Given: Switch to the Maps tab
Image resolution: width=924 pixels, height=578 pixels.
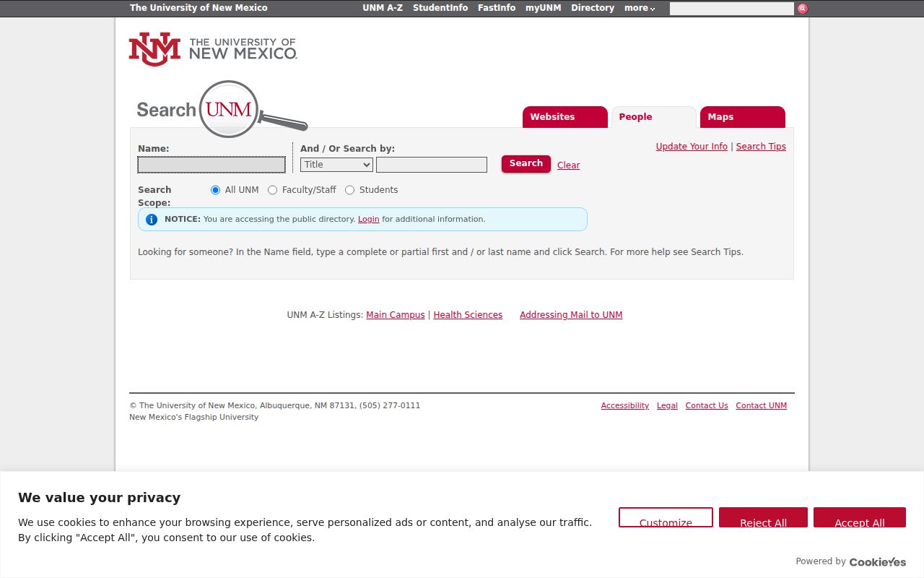Looking at the screenshot, I should pyautogui.click(x=743, y=117).
